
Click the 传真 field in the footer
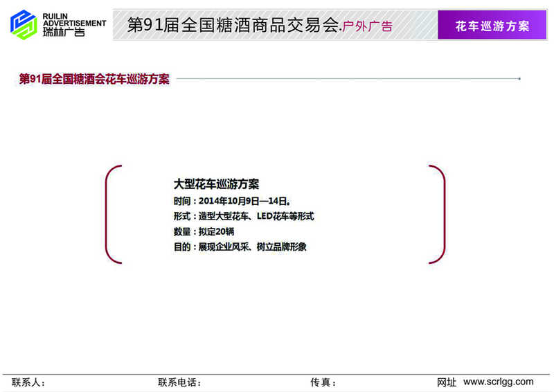323,382
